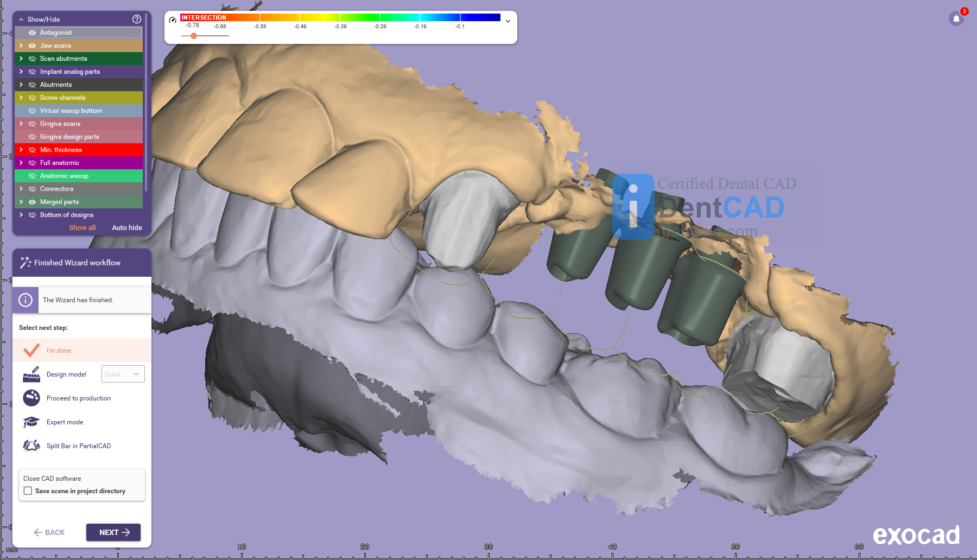The height and width of the screenshot is (560, 977).
Task: Click the intersection threshold slider handle
Action: coord(194,36)
